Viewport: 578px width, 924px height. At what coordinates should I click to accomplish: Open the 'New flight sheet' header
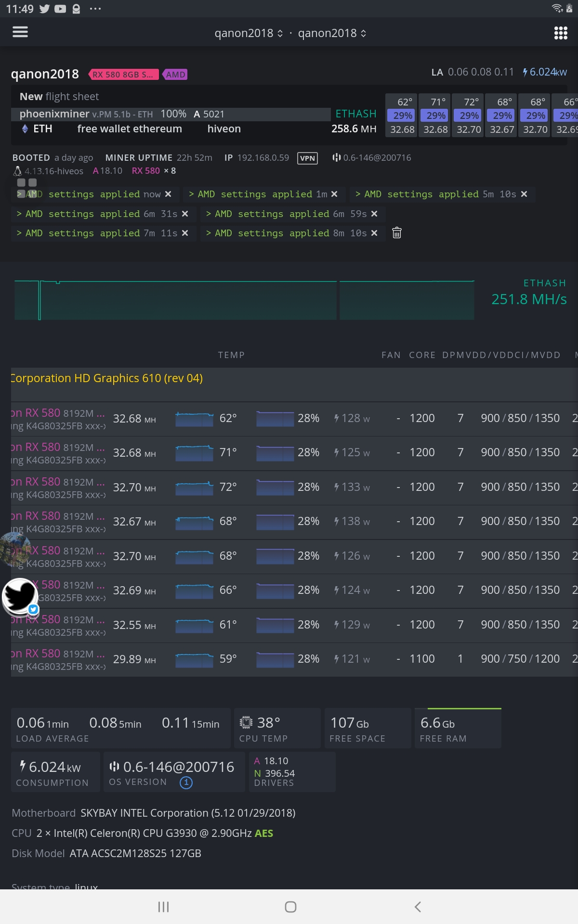59,97
